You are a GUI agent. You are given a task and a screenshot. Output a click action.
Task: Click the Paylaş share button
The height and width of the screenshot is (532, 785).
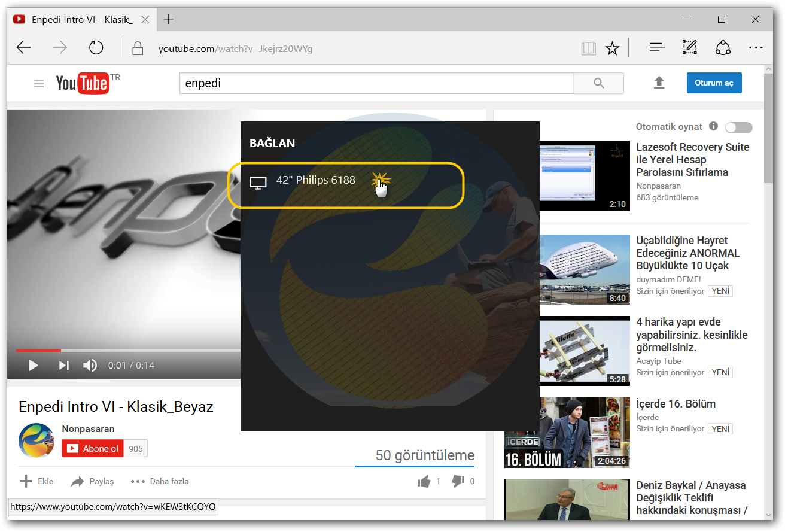point(92,481)
